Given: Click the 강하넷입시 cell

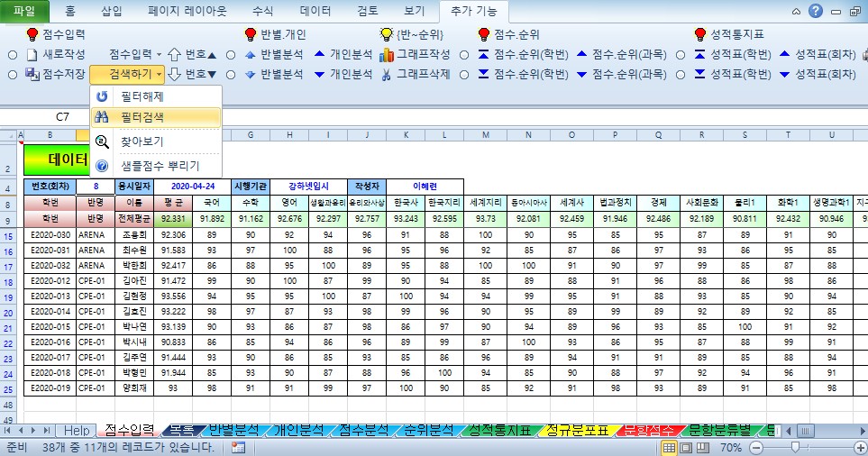Looking at the screenshot, I should coord(309,187).
